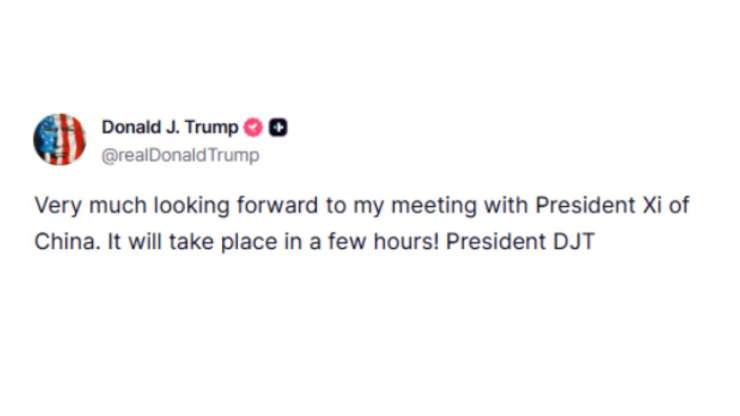Click the first name "Donald" in display name
Image resolution: width=740 pixels, height=416 pixels.
tap(129, 127)
